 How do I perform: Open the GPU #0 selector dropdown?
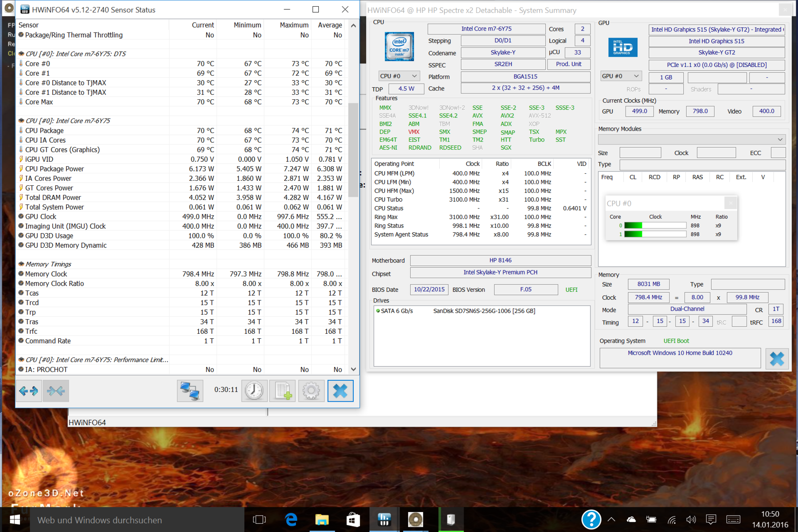pos(621,76)
